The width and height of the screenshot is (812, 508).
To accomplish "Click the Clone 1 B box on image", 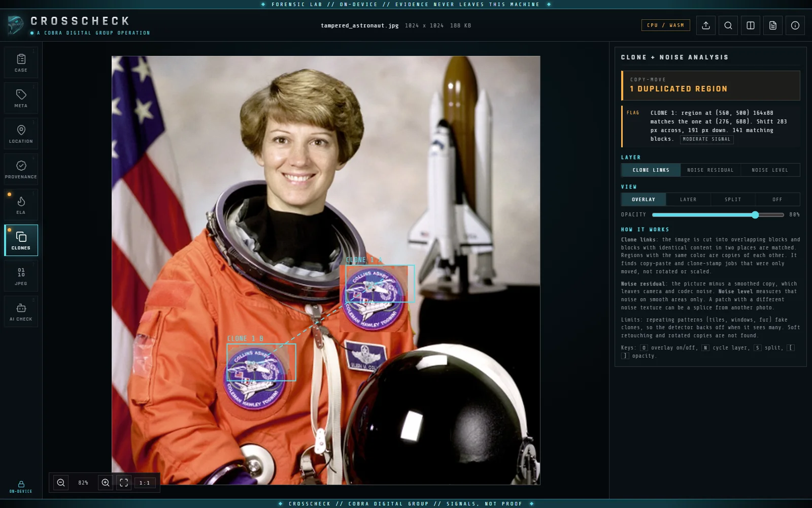I will click(x=261, y=362).
